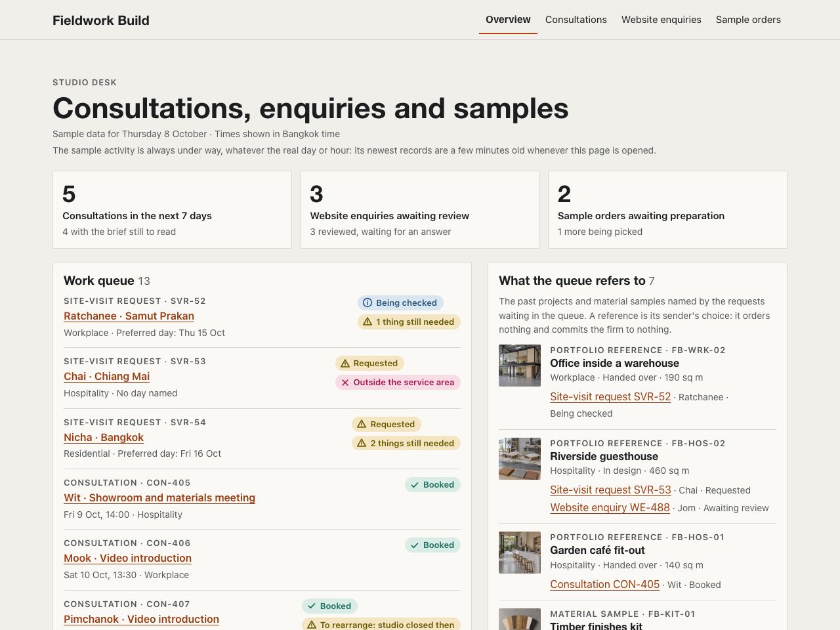The height and width of the screenshot is (630, 840).
Task: Click the text Workplace · Preferred day: Thu 15 Oct
Action: (x=144, y=333)
